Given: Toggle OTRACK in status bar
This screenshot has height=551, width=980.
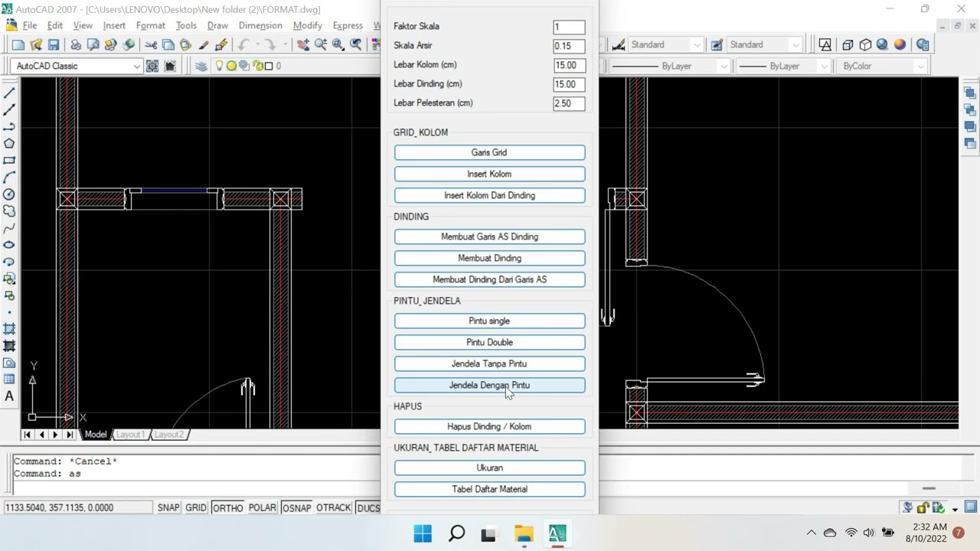Looking at the screenshot, I should point(333,507).
